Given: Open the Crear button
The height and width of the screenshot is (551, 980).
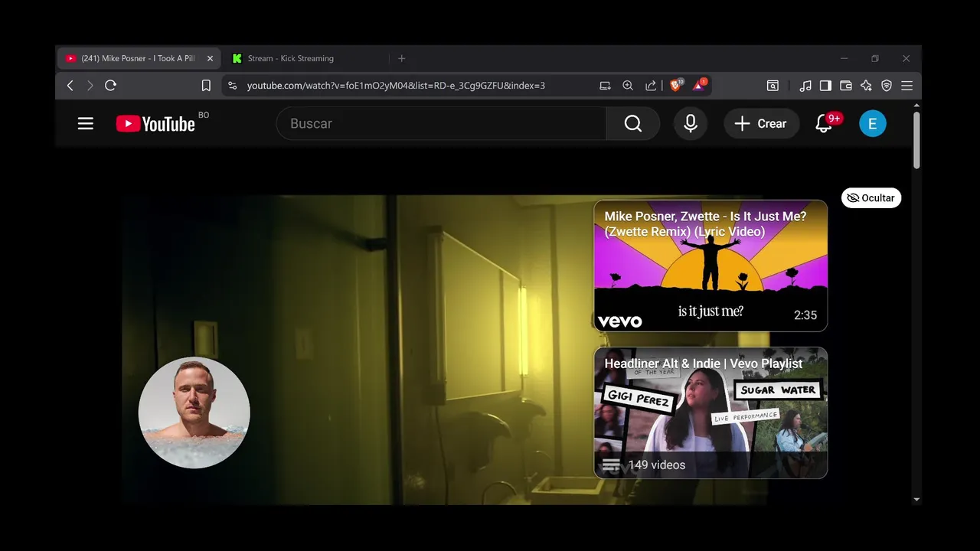Looking at the screenshot, I should 761,123.
